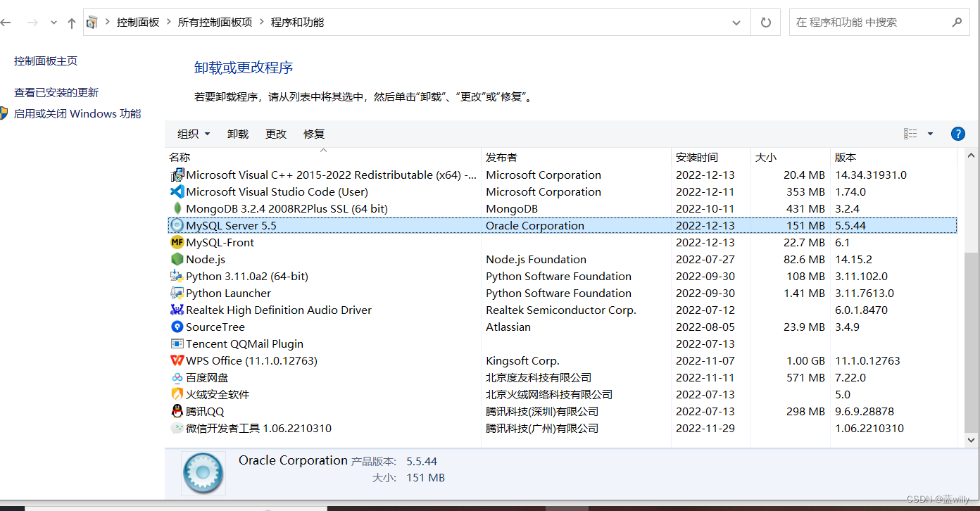Click the Visual Studio Code program icon

[x=177, y=191]
